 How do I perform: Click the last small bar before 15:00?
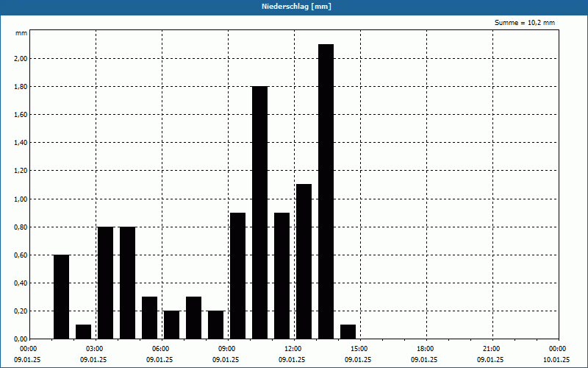point(348,332)
